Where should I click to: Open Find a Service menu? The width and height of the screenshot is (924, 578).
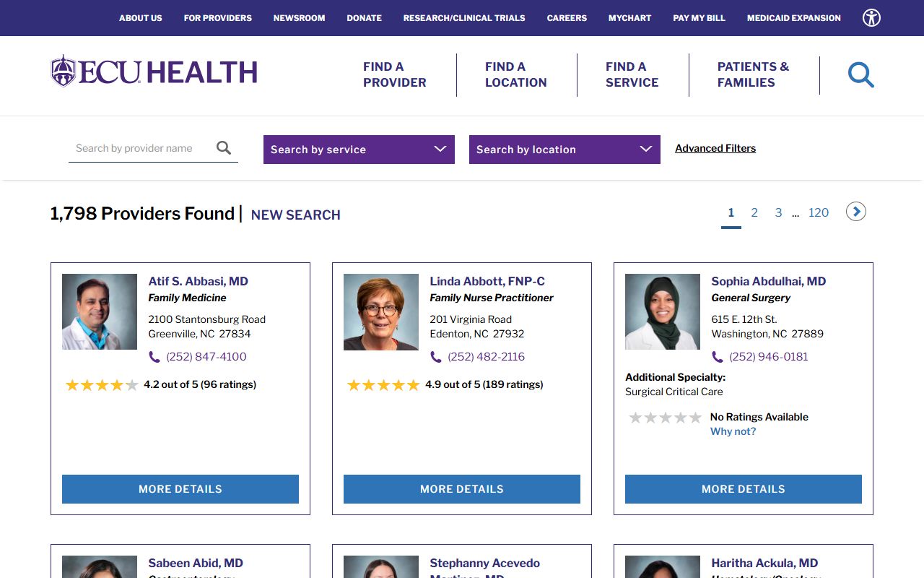(x=632, y=74)
